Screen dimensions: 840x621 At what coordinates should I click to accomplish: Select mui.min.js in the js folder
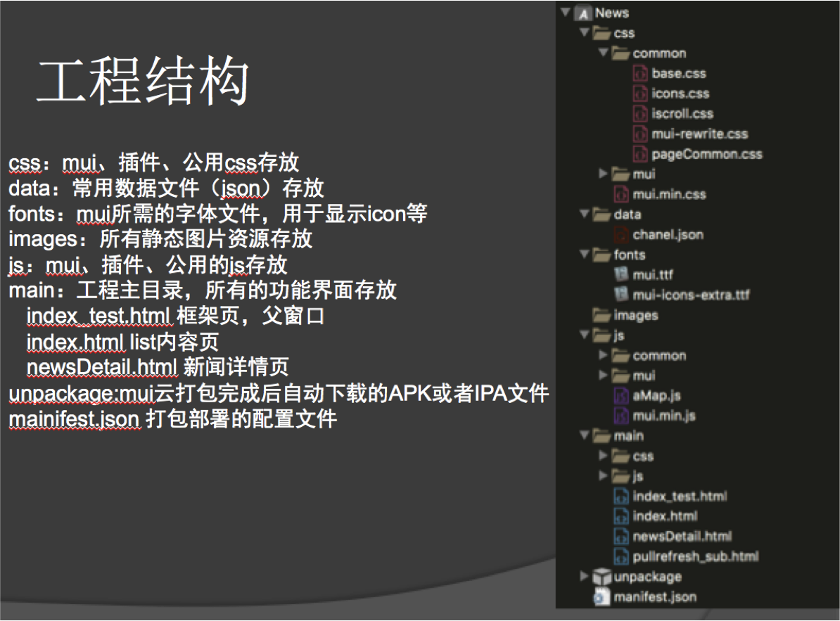pos(663,416)
